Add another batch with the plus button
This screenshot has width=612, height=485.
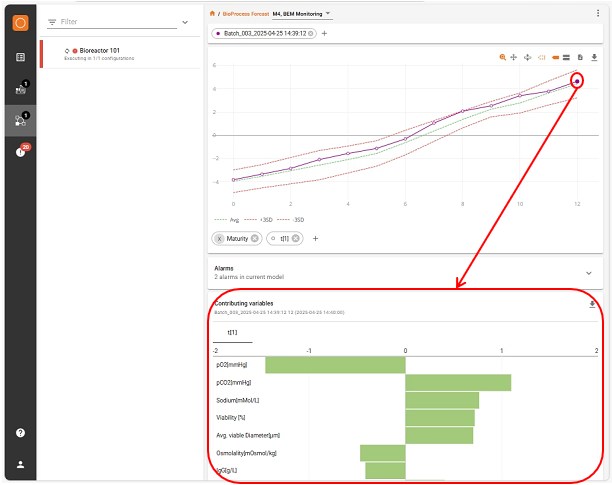coord(324,33)
